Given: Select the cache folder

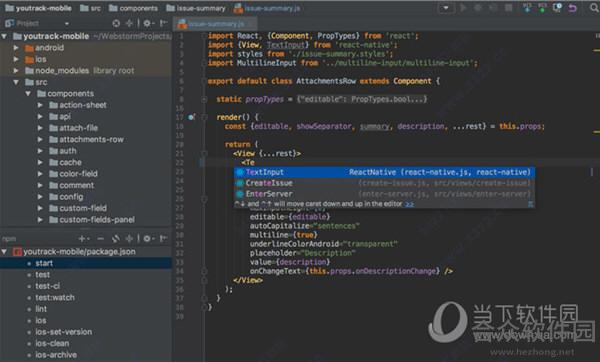Looking at the screenshot, I should 65,162.
